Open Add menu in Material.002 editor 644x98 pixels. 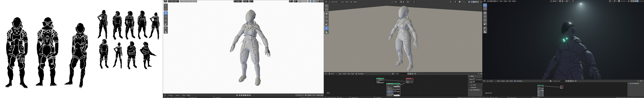(x=507, y=81)
